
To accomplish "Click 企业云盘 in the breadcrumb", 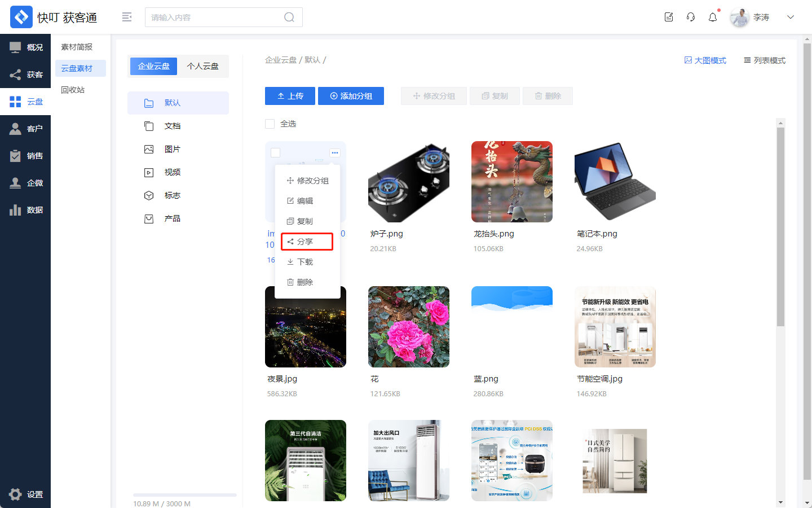I will [x=281, y=60].
